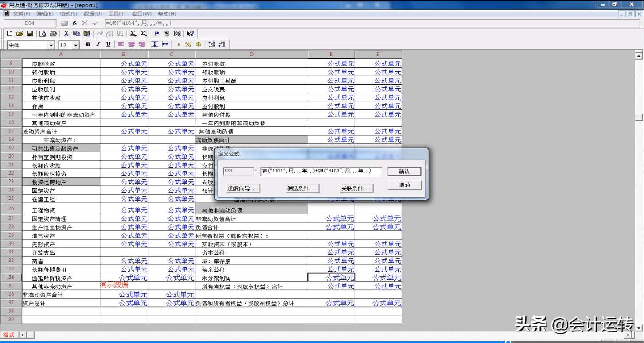
Task: Apply percent style from the toolbar
Action: pyautogui.click(x=188, y=44)
